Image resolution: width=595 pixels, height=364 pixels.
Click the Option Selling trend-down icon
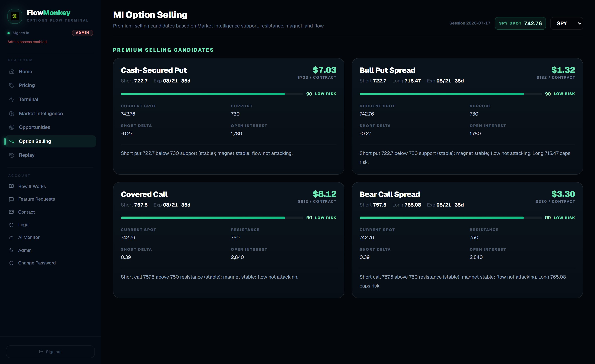12,141
